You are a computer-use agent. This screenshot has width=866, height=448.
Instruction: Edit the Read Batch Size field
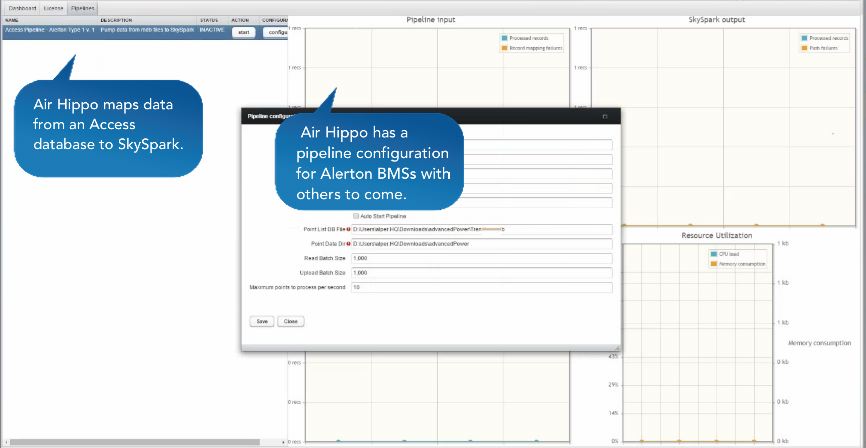pyautogui.click(x=482, y=258)
